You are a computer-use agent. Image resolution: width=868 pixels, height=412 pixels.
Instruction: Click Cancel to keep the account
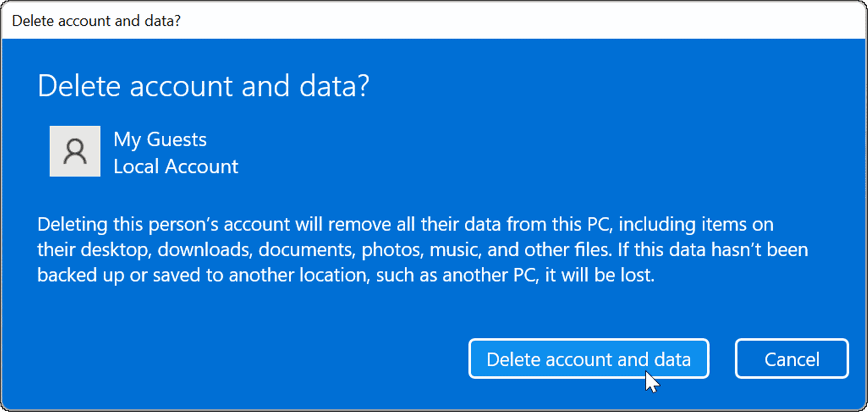click(x=791, y=359)
